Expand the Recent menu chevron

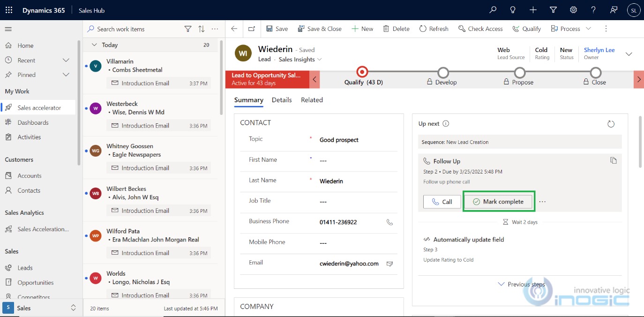(x=66, y=60)
